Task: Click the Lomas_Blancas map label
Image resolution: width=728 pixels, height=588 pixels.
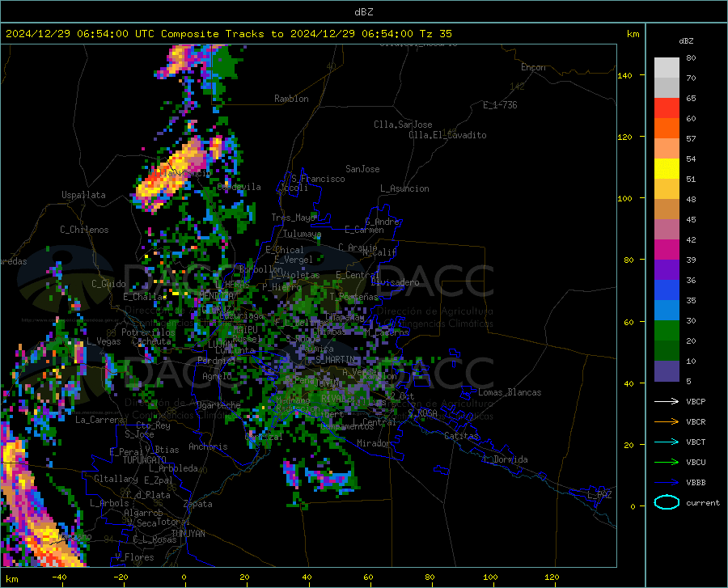Action: (510, 392)
